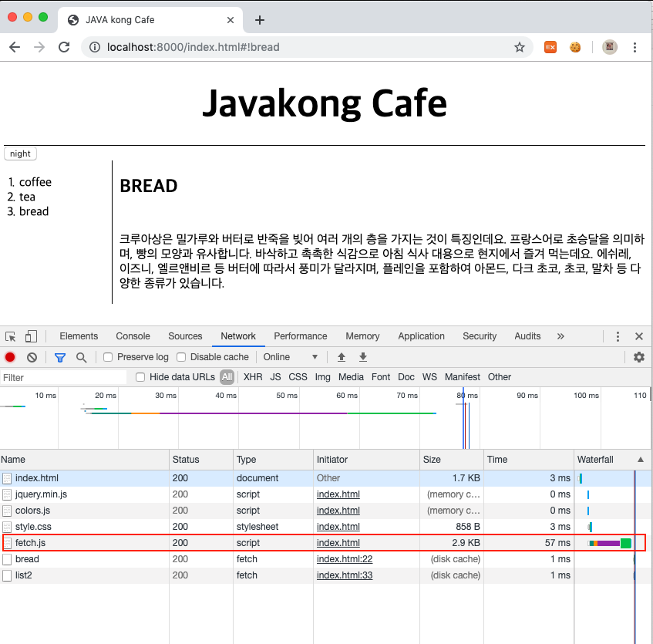Enable Disable cache checkbox
This screenshot has height=644, width=653.
pos(181,357)
